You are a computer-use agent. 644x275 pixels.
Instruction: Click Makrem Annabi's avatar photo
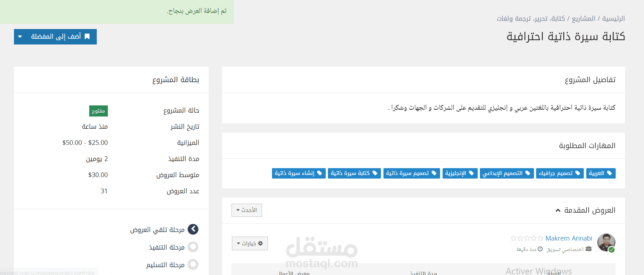click(606, 242)
